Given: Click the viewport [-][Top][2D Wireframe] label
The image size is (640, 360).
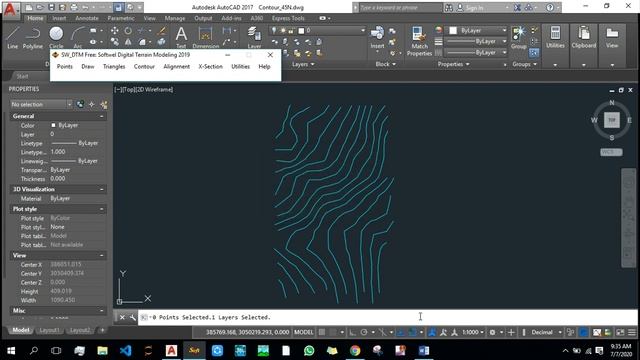Looking at the screenshot, I should (144, 89).
